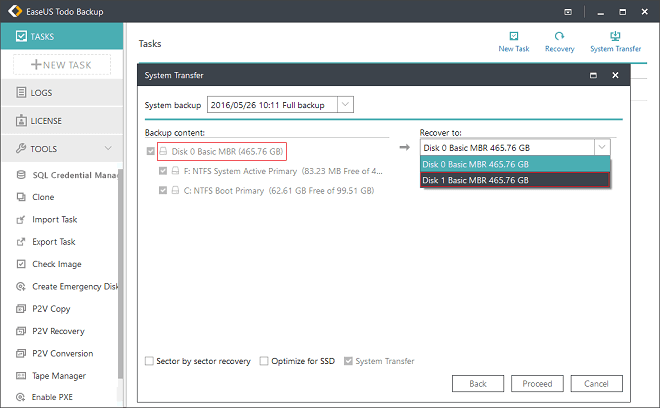Toggle the Disk 0 Basic MBR checkbox

click(x=150, y=151)
